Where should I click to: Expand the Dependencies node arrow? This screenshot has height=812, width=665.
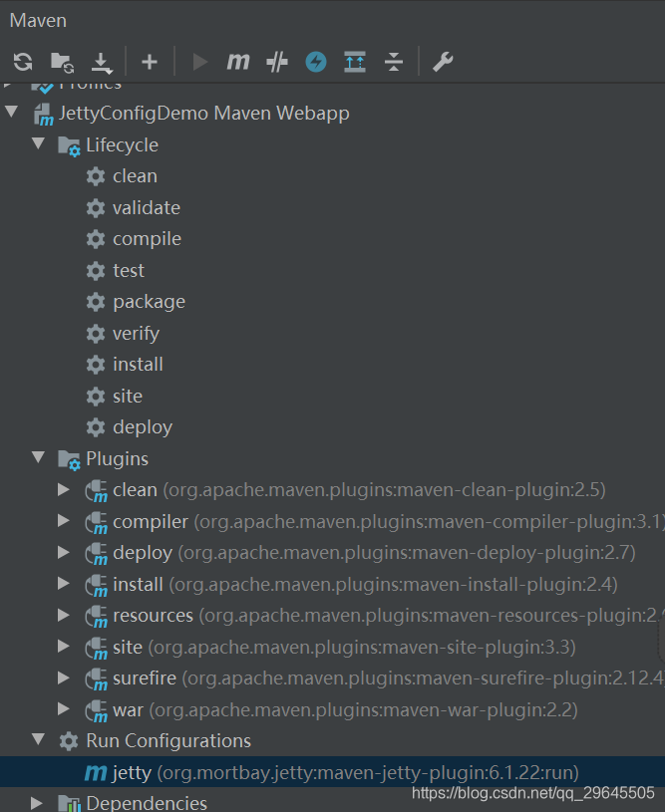pyautogui.click(x=37, y=803)
